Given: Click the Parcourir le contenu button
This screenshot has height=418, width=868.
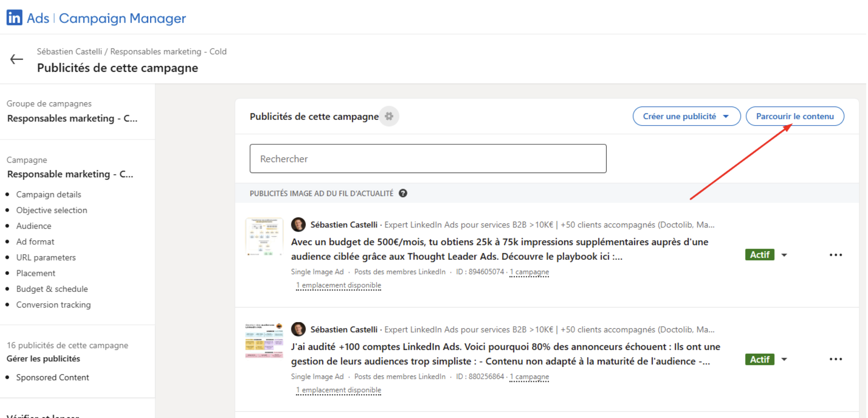Looking at the screenshot, I should click(795, 116).
